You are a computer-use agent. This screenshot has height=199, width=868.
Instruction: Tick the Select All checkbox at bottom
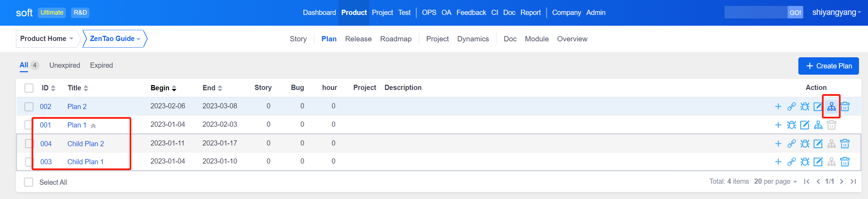pos(28,182)
